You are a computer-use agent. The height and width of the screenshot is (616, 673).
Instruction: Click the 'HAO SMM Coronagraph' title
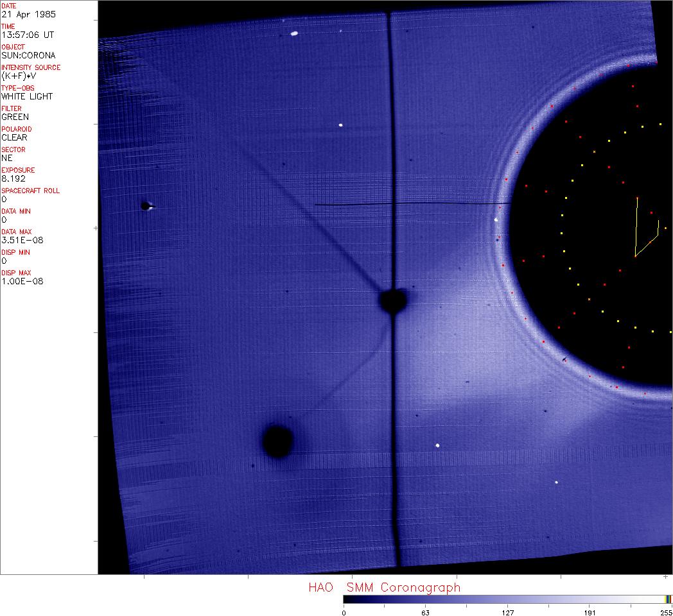(384, 587)
